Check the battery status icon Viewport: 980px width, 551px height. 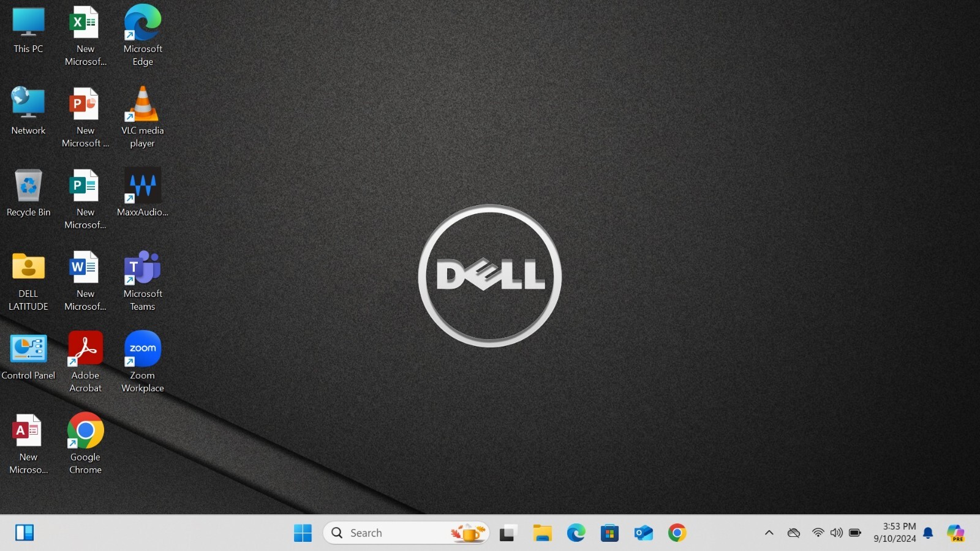tap(855, 533)
